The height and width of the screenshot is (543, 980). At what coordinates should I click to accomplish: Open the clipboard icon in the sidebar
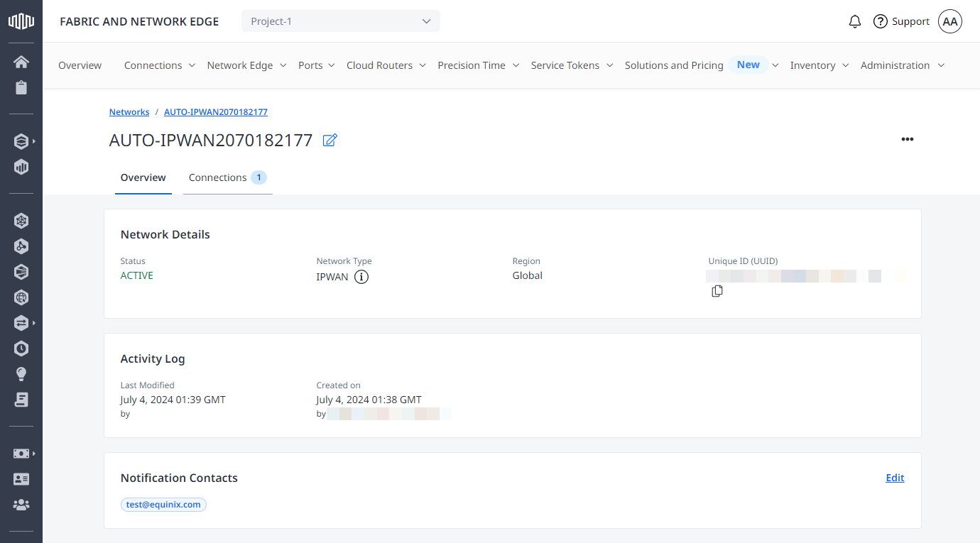pos(21,88)
